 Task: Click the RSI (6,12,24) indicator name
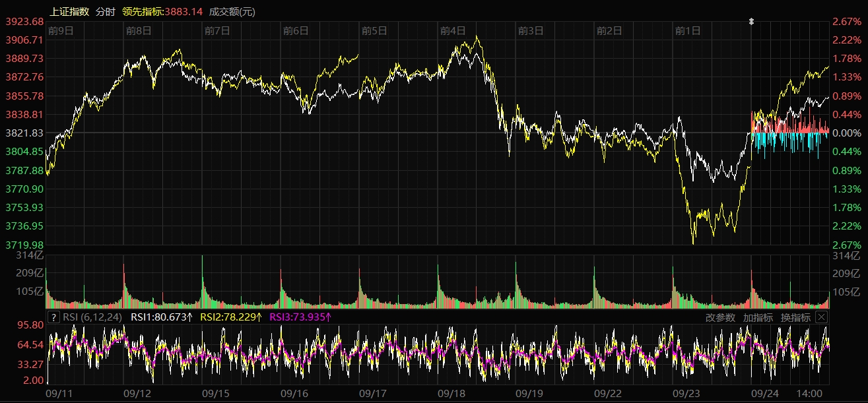pyautogui.click(x=92, y=317)
